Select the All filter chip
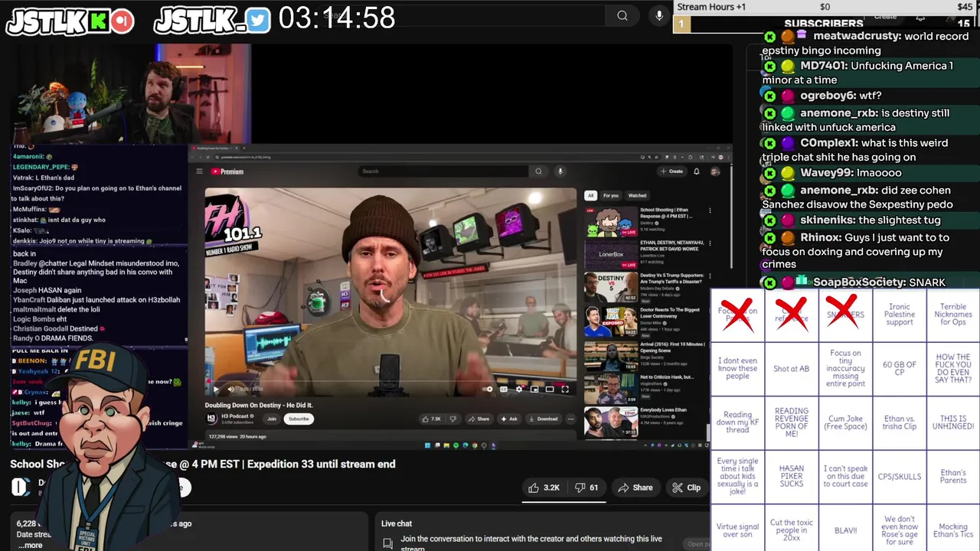 click(x=590, y=195)
